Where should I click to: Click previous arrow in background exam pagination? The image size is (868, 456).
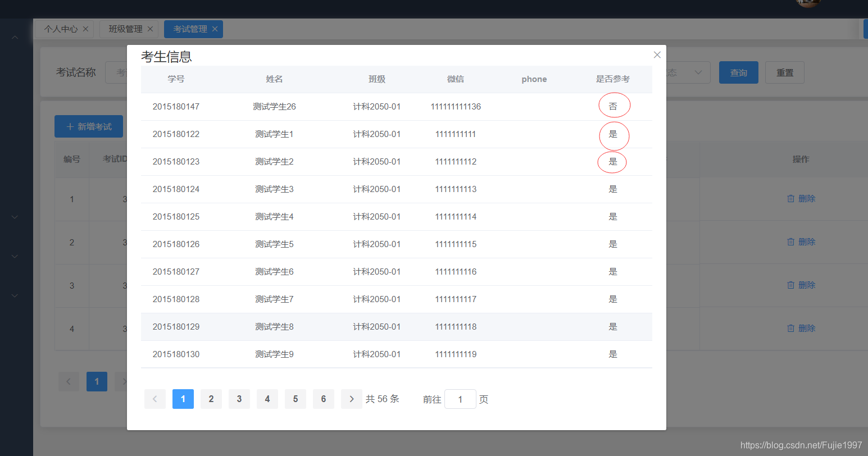[x=69, y=381]
